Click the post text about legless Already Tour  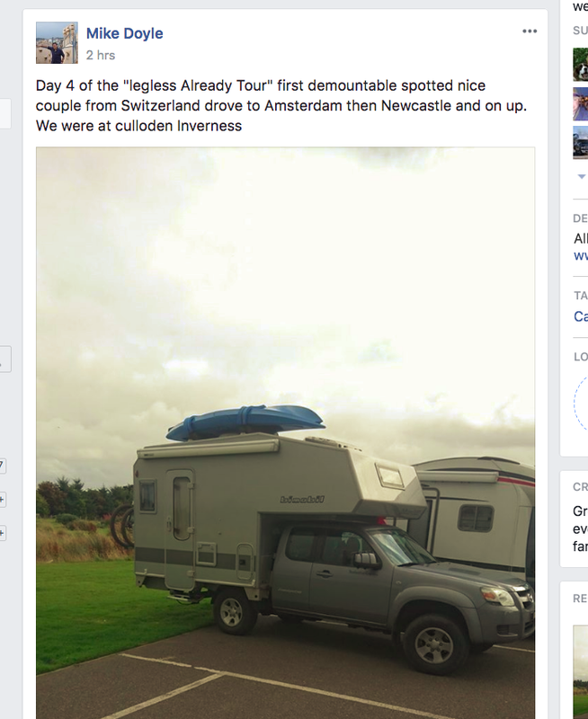click(281, 105)
